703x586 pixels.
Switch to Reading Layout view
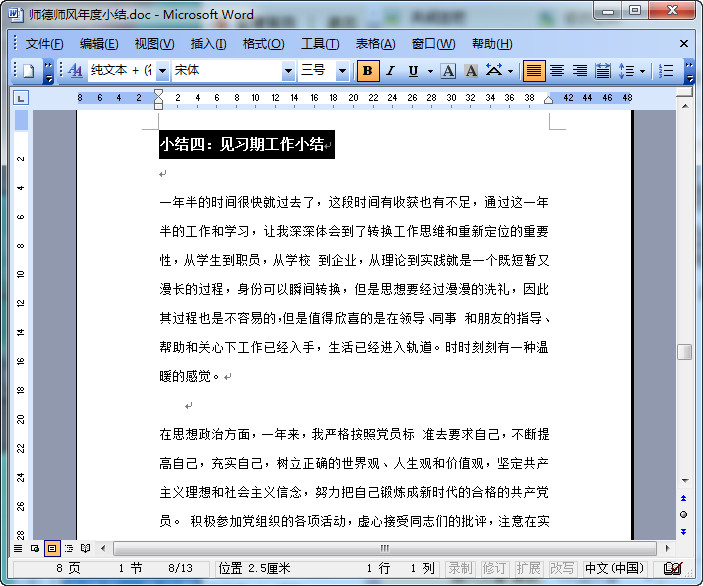click(86, 548)
